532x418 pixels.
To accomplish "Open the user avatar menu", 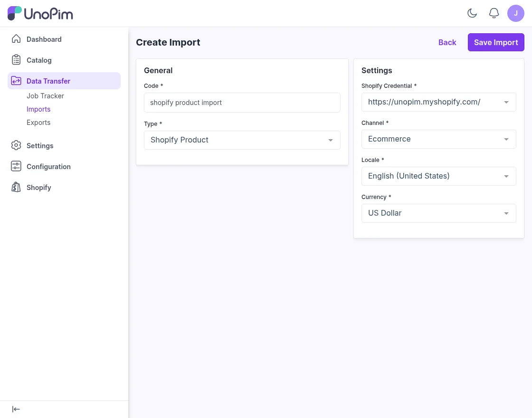I will click(x=516, y=13).
